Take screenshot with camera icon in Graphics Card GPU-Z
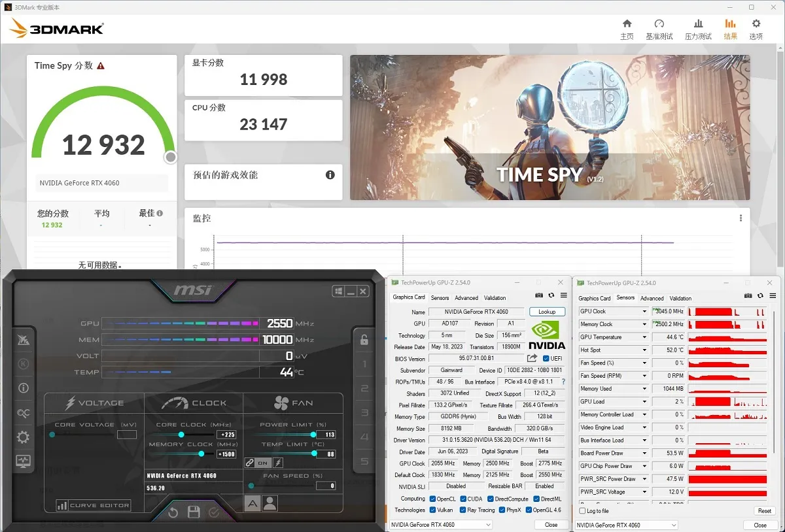This screenshot has height=532, width=785. click(540, 296)
